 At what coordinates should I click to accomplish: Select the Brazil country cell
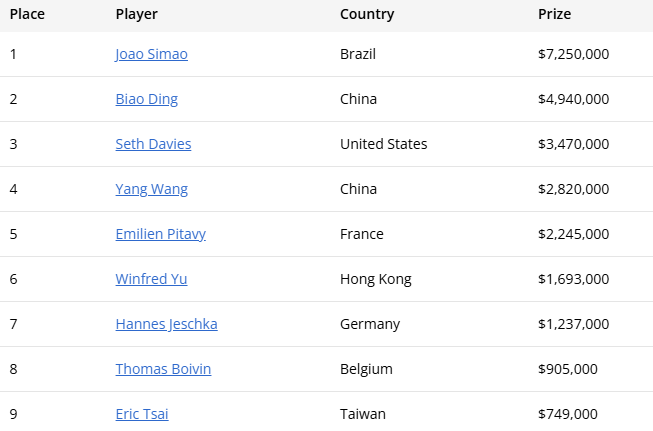click(358, 54)
